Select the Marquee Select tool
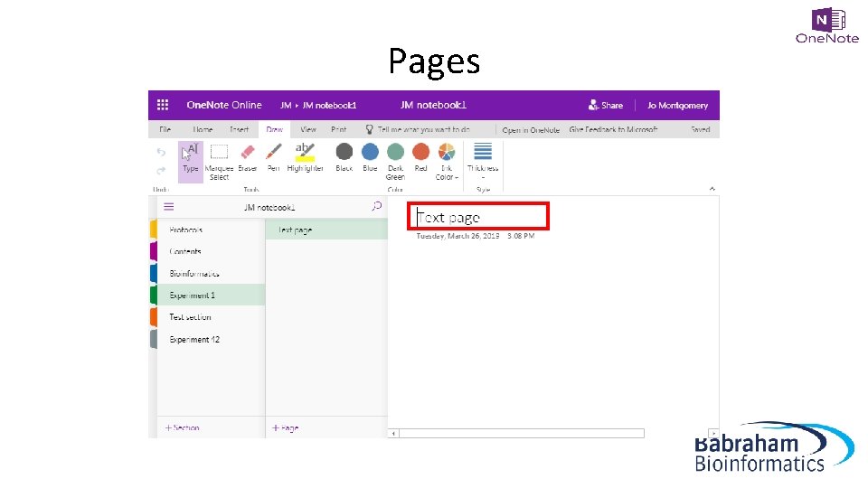 219,162
